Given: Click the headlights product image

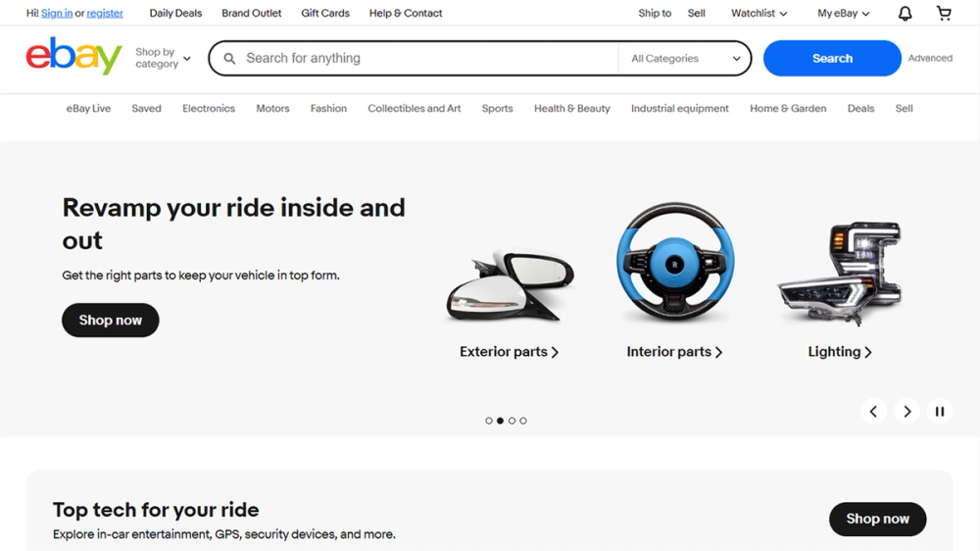Looking at the screenshot, I should click(841, 273).
